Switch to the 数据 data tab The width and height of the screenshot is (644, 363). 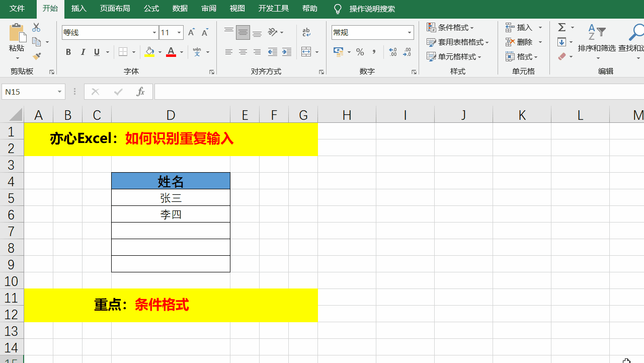click(x=180, y=9)
